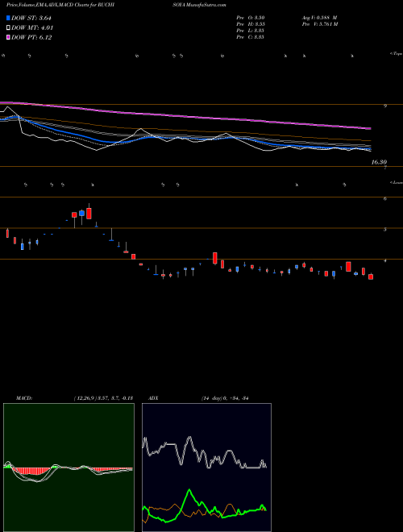
Task: Click the DOW MT: 4.01 label
Action: [x=32, y=28]
